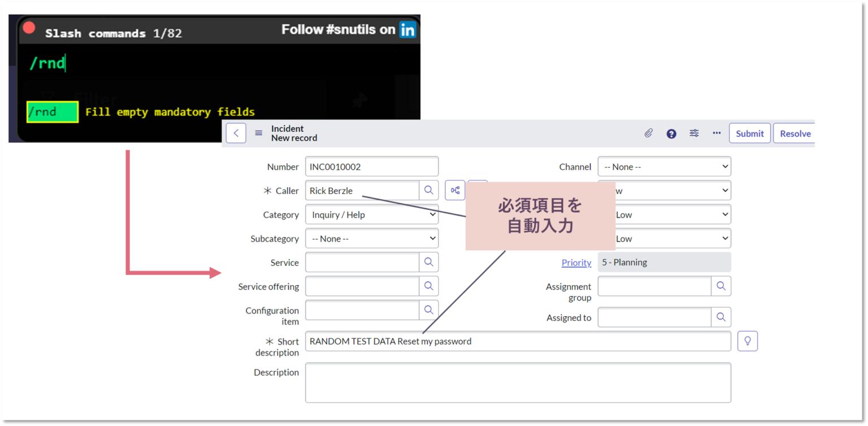Open the Service lookup magnifier
The height and width of the screenshot is (426, 868).
(429, 262)
